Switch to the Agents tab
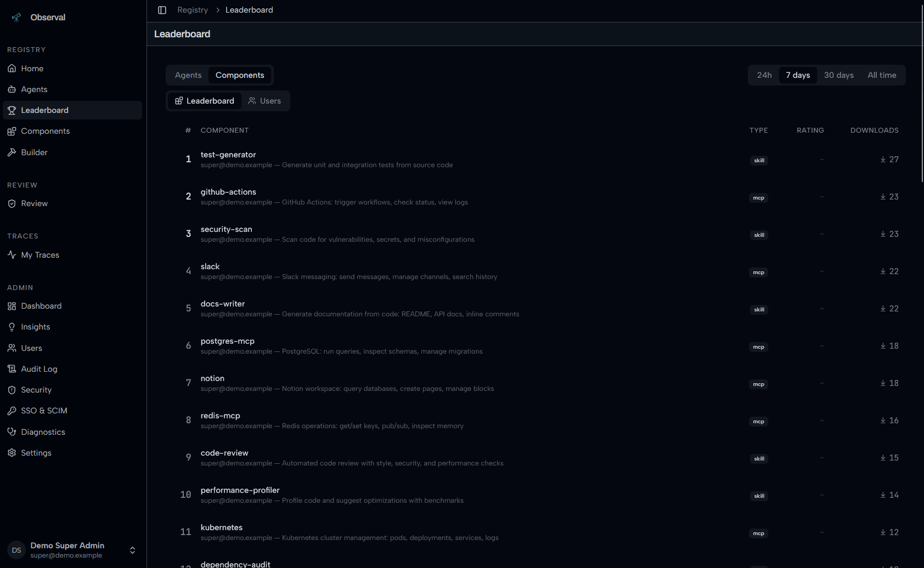The width and height of the screenshot is (924, 568). (x=188, y=75)
